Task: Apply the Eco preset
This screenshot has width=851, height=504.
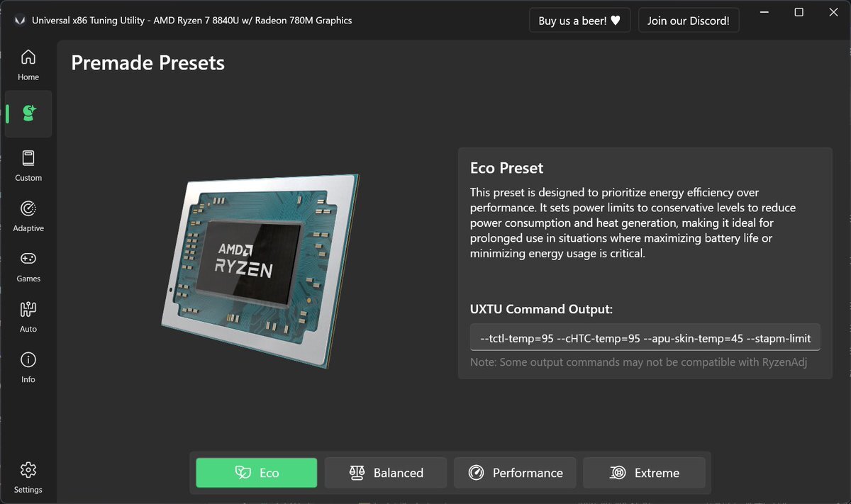Action: coord(257,473)
